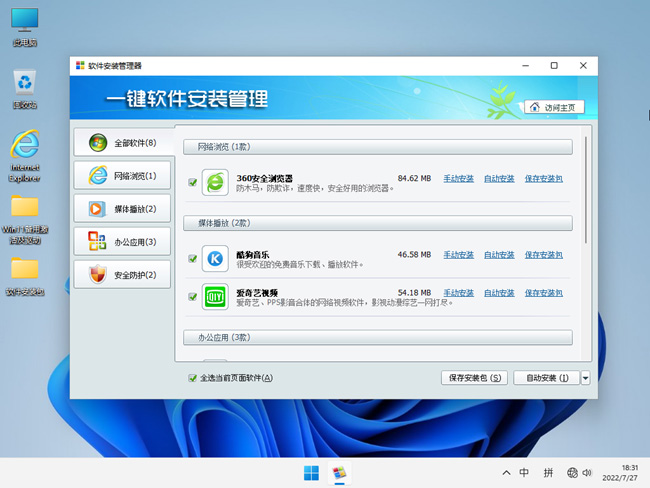The image size is (650, 488).
Task: Click 自动安装 link for 爱奇艺视频
Action: [499, 293]
